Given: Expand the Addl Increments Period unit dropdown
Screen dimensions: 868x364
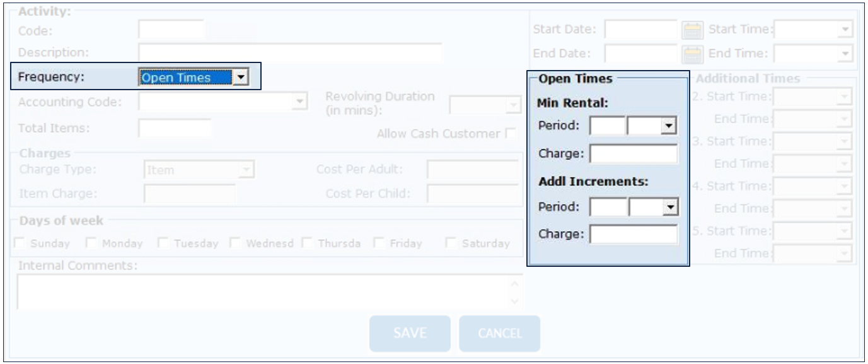Looking at the screenshot, I should 671,206.
